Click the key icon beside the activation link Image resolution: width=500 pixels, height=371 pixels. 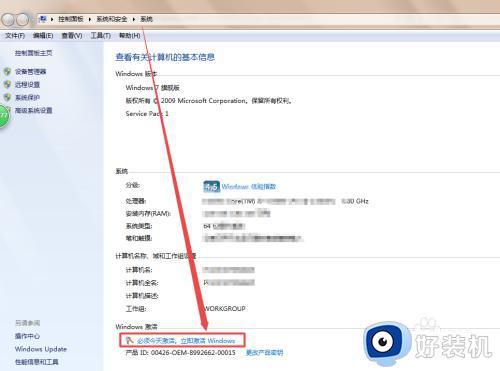pos(130,340)
